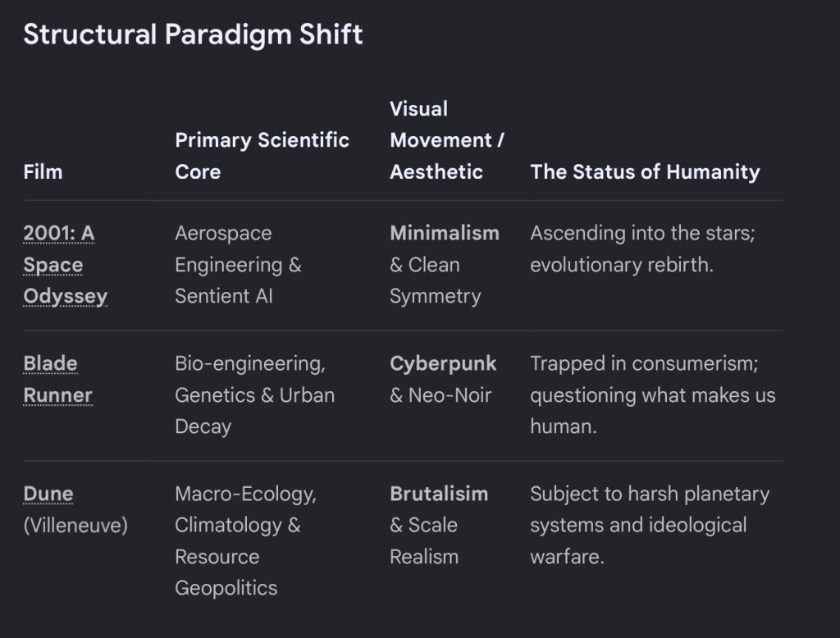
Task: Open the Dune film link
Action: (x=48, y=494)
